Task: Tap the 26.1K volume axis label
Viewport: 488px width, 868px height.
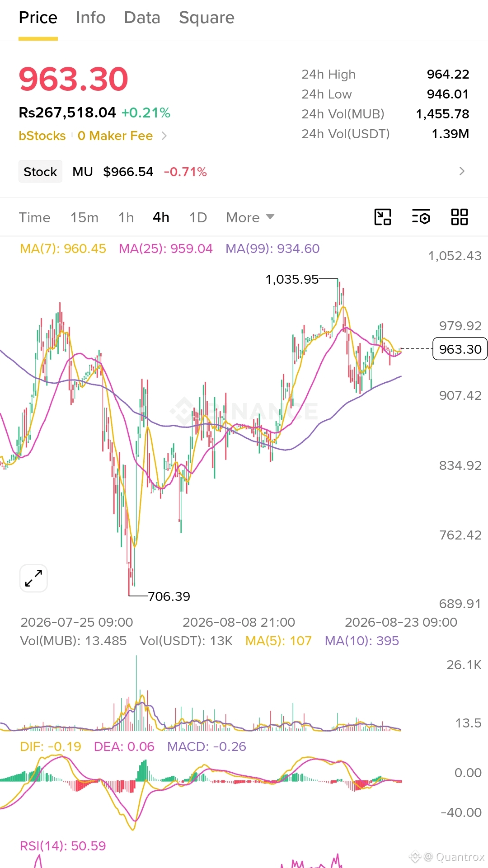Action: tap(464, 665)
